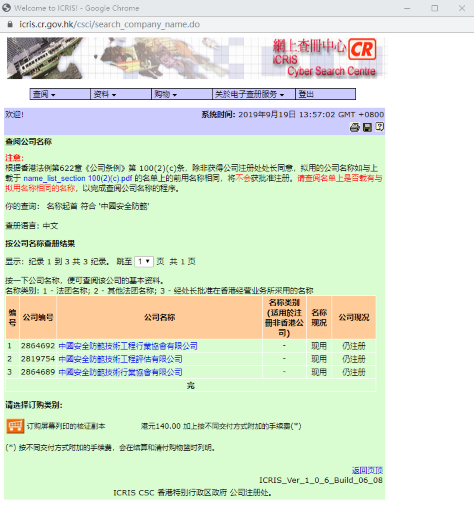Click the print page icon
The width and height of the screenshot is (474, 527).
(x=355, y=127)
